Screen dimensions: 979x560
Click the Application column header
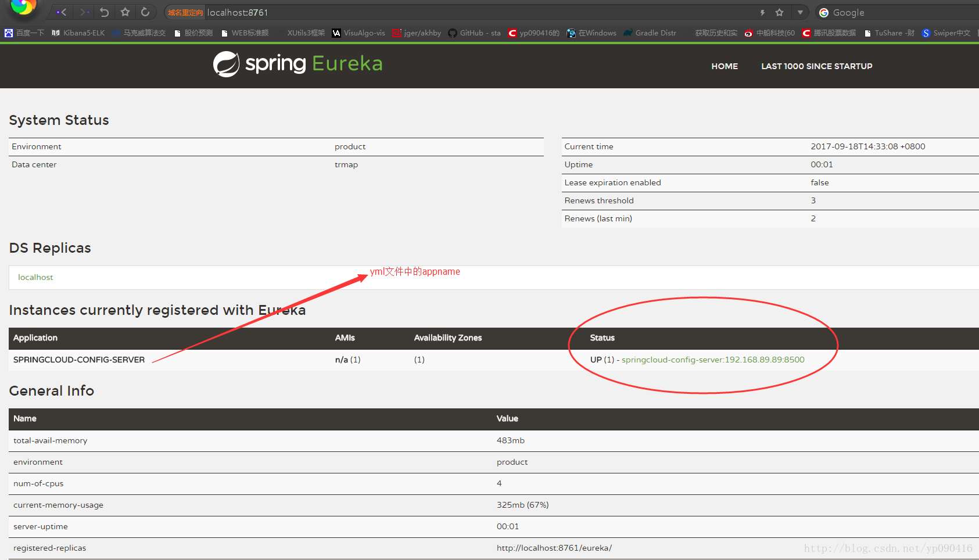[x=35, y=338]
